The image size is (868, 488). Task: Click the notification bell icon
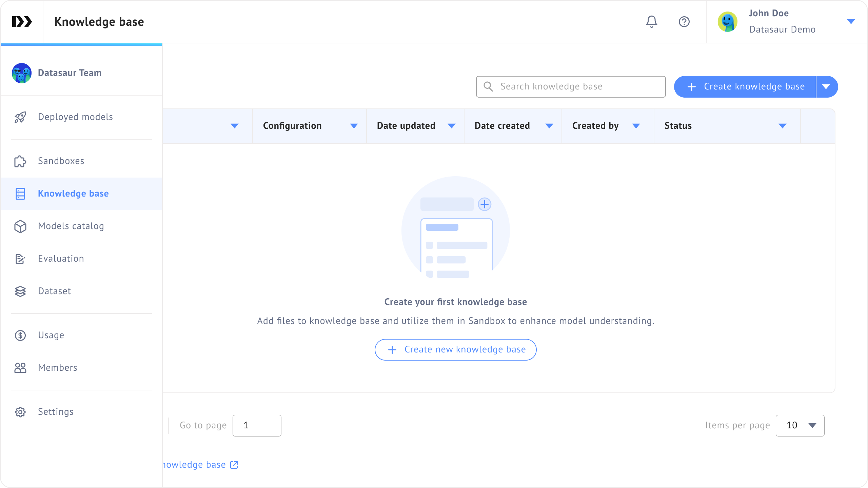pyautogui.click(x=651, y=22)
